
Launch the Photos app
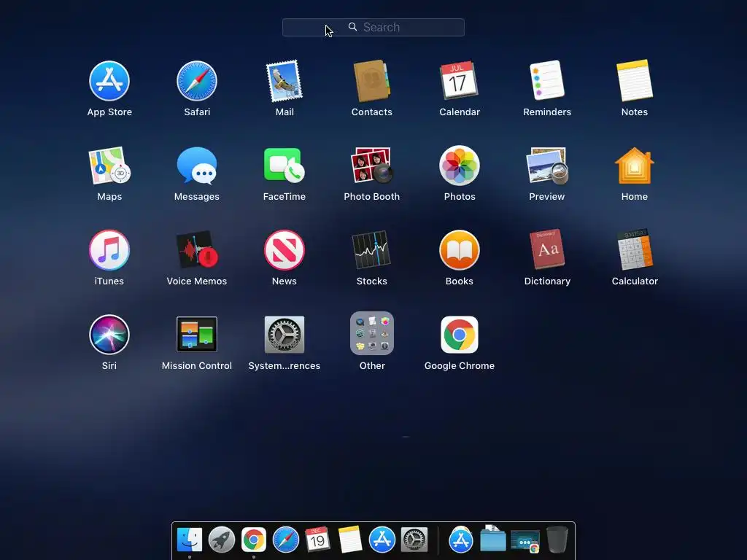coord(460,166)
